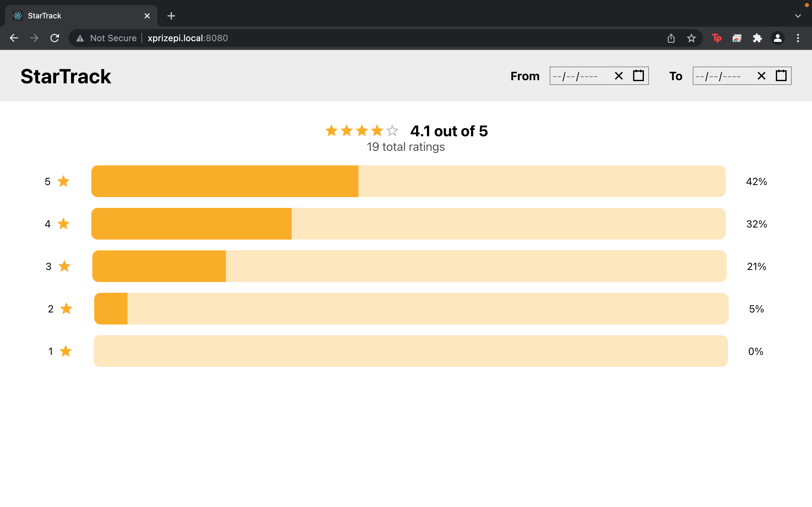
Task: Click the Not Secure site info
Action: click(107, 38)
